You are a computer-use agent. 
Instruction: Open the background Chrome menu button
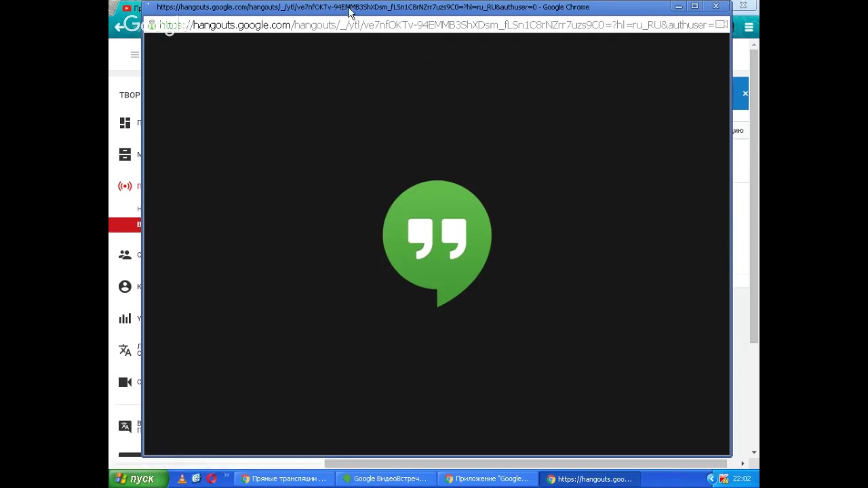click(749, 27)
